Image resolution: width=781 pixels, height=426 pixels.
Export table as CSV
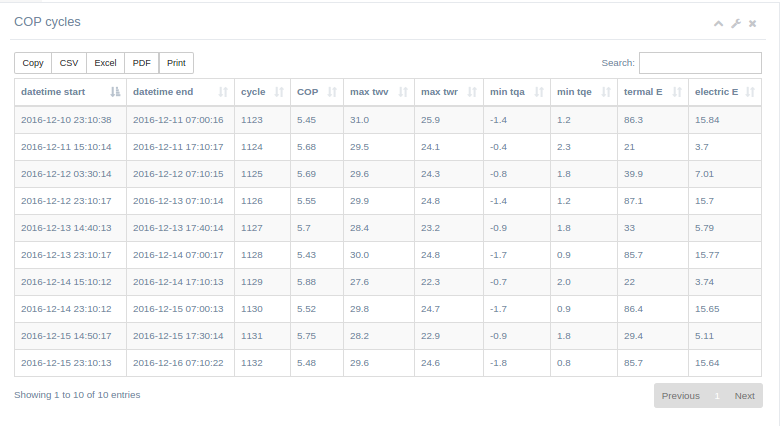69,63
